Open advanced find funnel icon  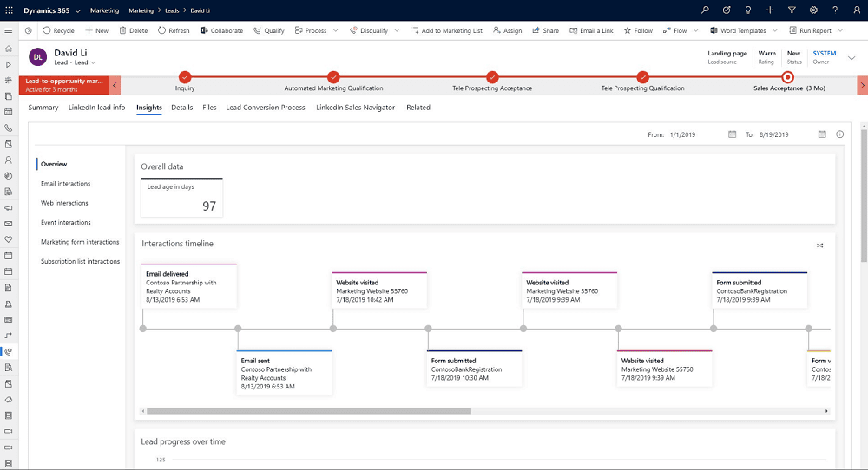point(792,10)
